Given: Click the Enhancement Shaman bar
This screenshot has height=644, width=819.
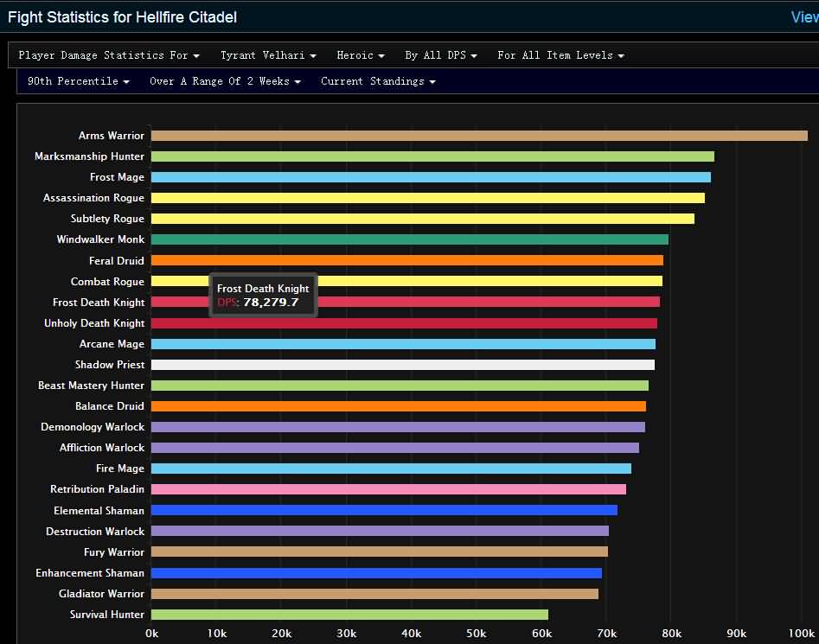Looking at the screenshot, I should (376, 573).
